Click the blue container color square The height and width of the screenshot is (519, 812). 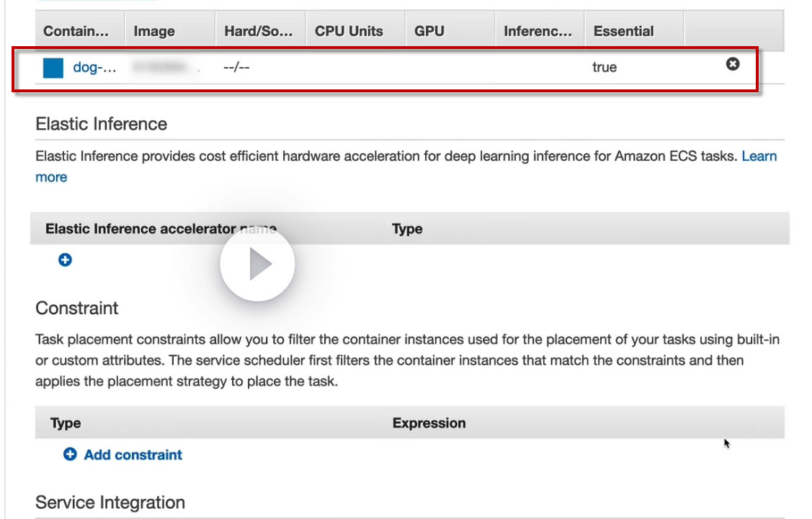53,68
